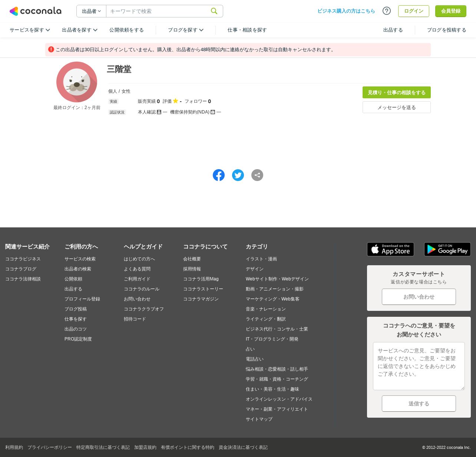Image resolution: width=476 pixels, height=457 pixels.
Task: Open 招待コード footer link
Action: (x=135, y=319)
